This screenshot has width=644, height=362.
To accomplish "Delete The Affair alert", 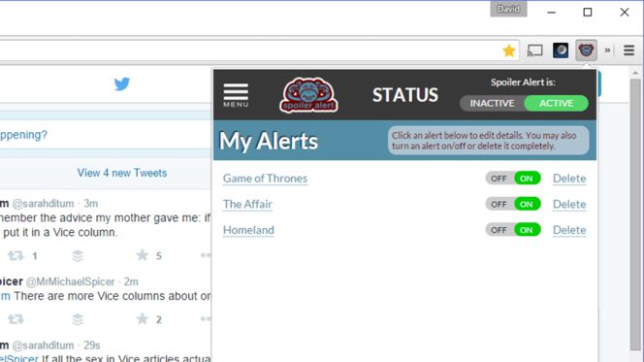I will click(569, 204).
